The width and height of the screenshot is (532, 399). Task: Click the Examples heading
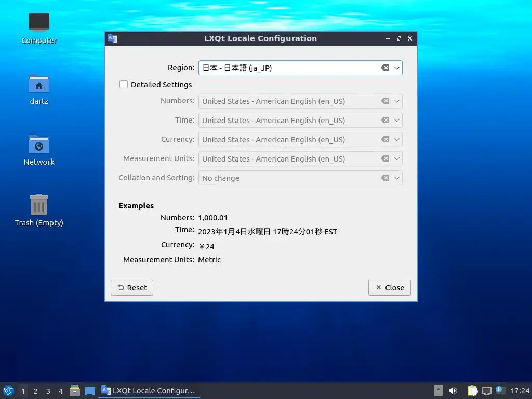136,206
